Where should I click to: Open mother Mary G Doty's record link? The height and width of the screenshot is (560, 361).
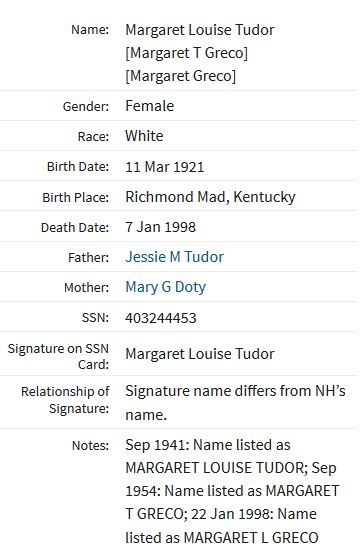point(165,287)
